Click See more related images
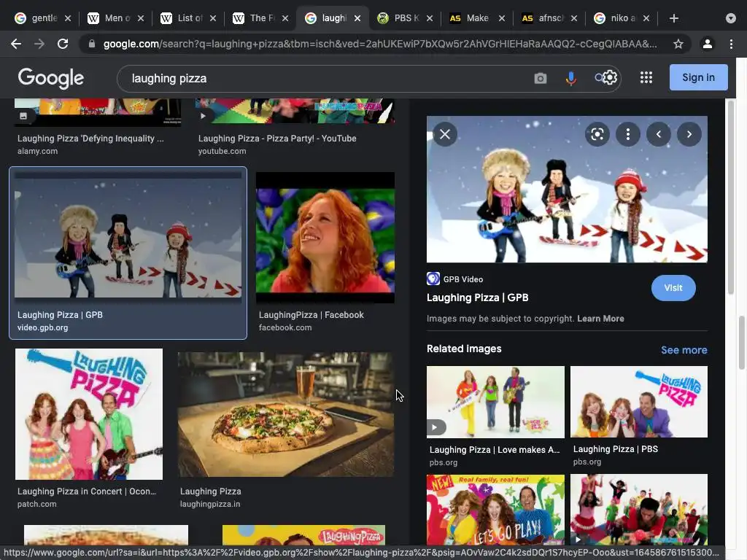The height and width of the screenshot is (560, 747). pyautogui.click(x=684, y=350)
